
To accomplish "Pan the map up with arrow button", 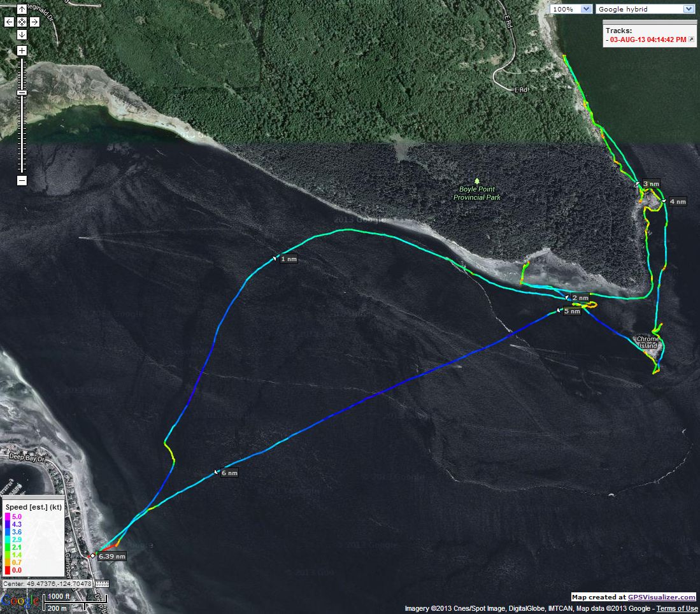I will point(22,10).
